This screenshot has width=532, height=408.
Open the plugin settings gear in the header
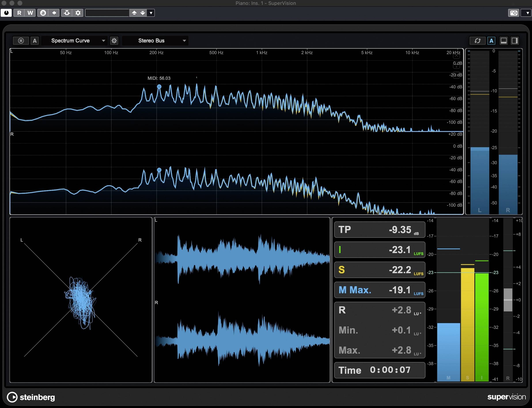pos(78,13)
